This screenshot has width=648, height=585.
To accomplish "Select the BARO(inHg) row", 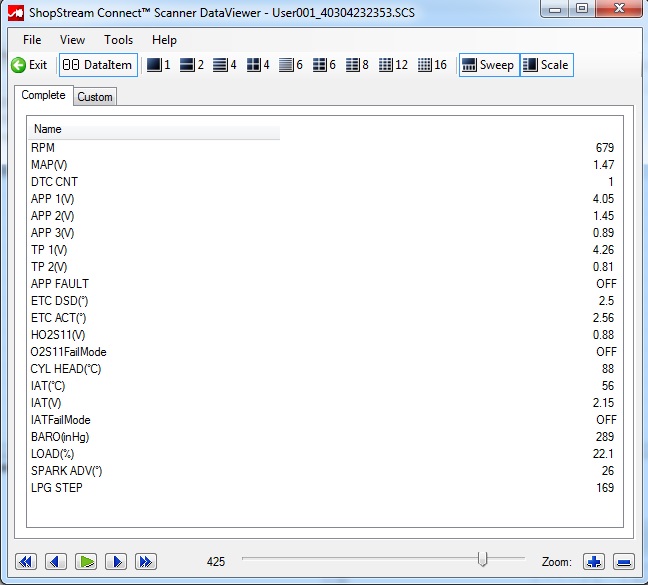I will [x=324, y=437].
